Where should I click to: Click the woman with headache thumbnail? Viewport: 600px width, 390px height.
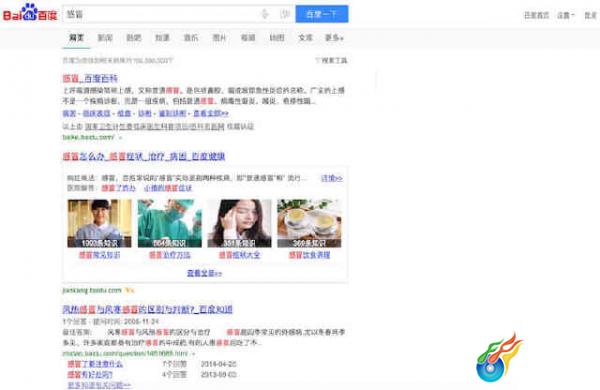[240, 223]
